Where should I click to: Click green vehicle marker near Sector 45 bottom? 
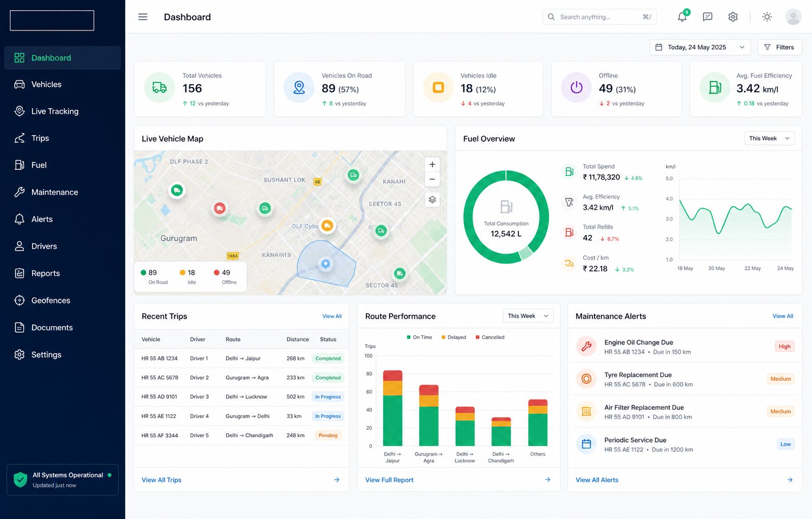pos(399,273)
